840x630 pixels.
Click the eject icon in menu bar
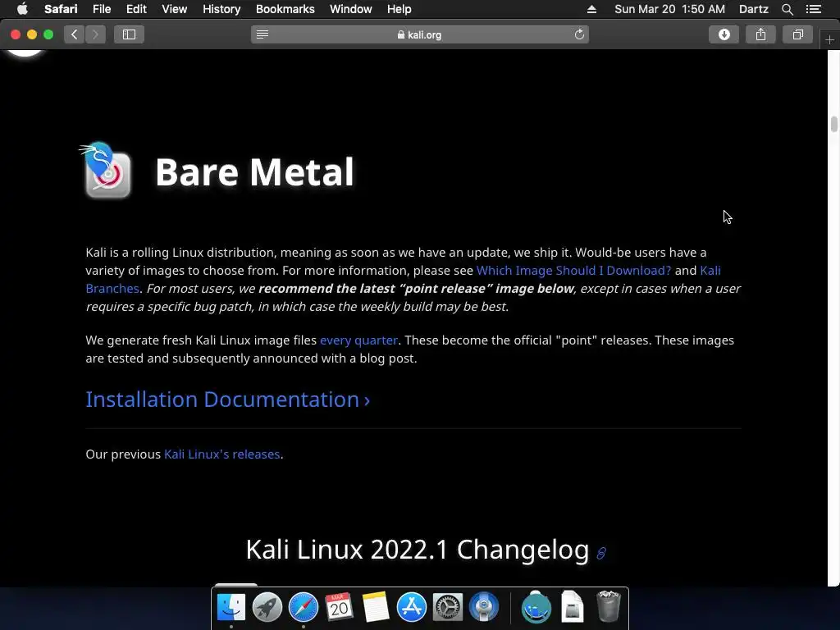[591, 9]
